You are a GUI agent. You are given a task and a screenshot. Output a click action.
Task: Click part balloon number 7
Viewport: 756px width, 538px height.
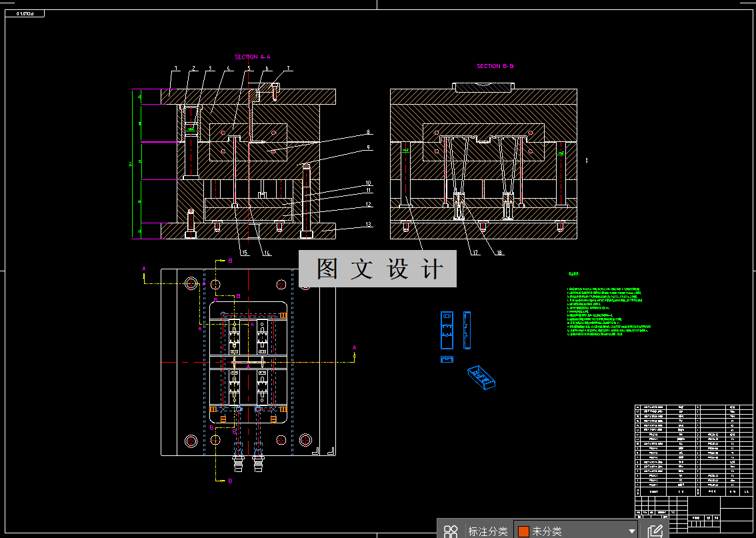click(x=288, y=68)
